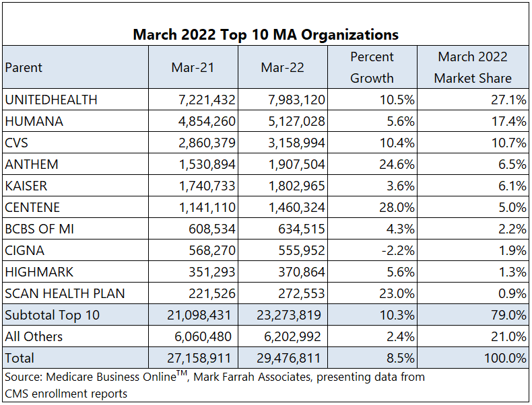The image size is (532, 405).
Task: Select Anthem growth 24.6%
Action: click(x=397, y=164)
